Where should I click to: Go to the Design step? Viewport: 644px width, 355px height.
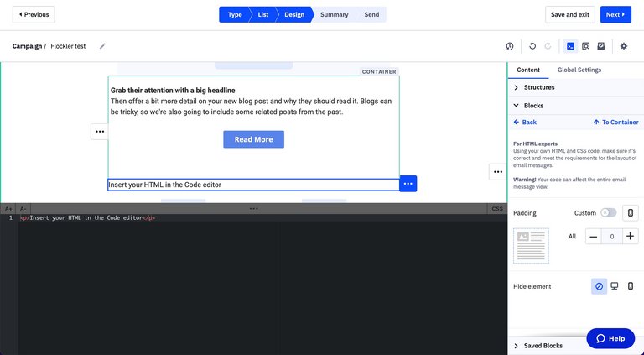[294, 15]
